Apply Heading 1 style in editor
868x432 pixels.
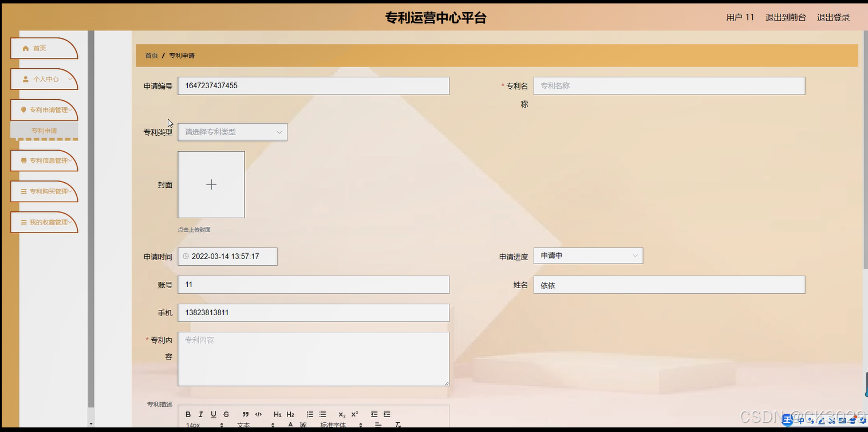click(x=278, y=414)
